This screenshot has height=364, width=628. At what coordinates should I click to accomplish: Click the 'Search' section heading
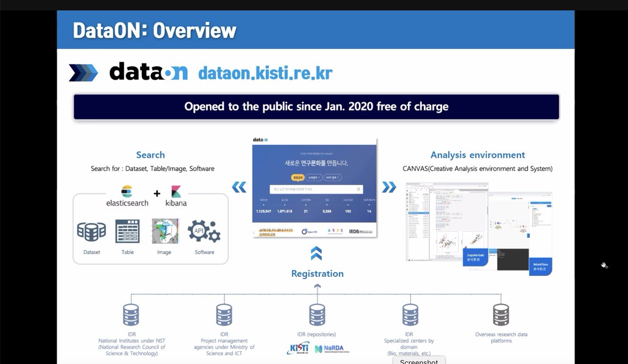150,155
